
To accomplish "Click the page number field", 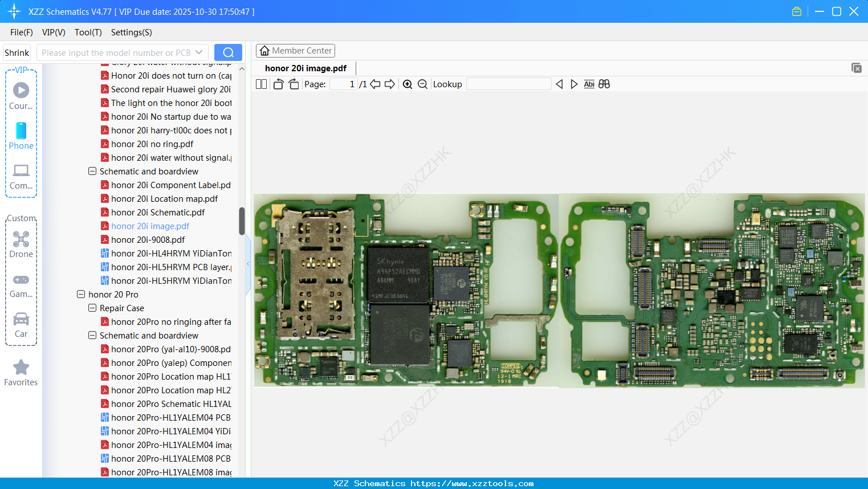I will [x=343, y=84].
